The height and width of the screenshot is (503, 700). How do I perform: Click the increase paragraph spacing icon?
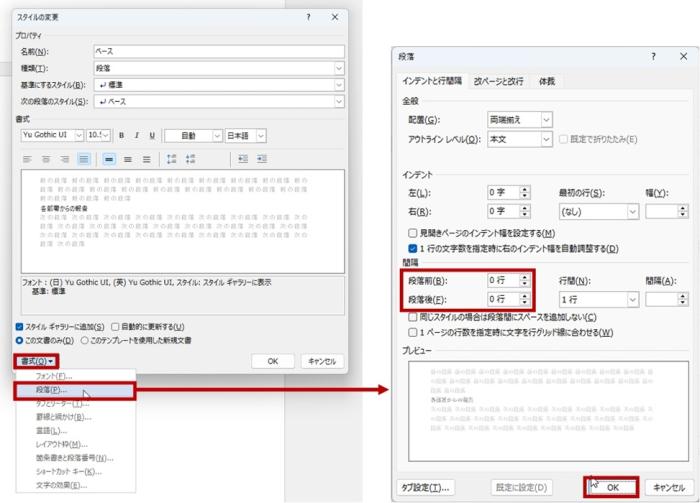(x=172, y=159)
